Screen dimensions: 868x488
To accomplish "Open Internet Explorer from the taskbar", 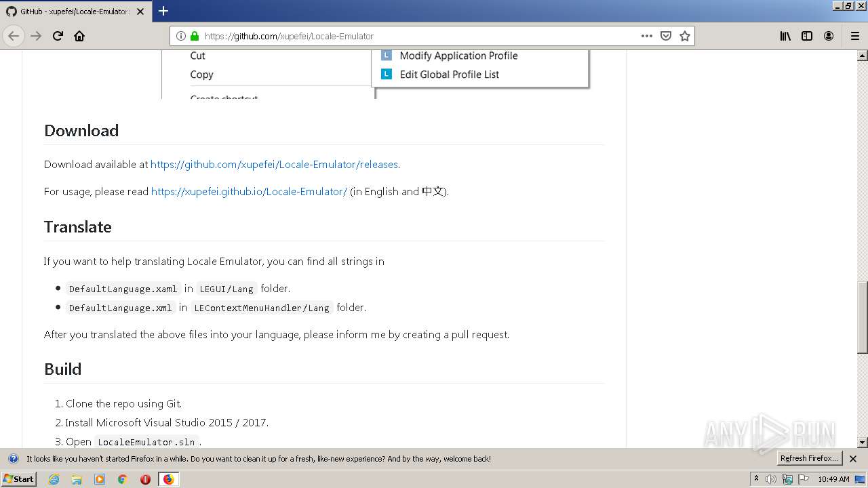I will click(x=54, y=479).
